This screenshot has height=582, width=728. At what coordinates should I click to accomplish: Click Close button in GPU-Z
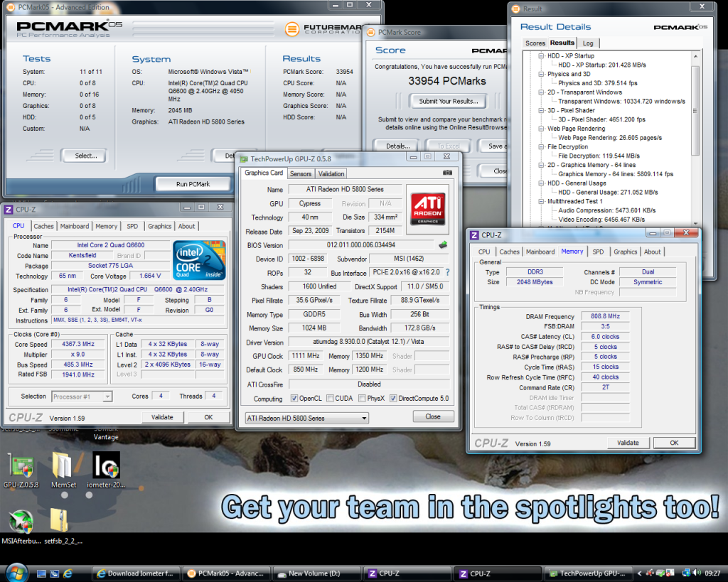(433, 416)
